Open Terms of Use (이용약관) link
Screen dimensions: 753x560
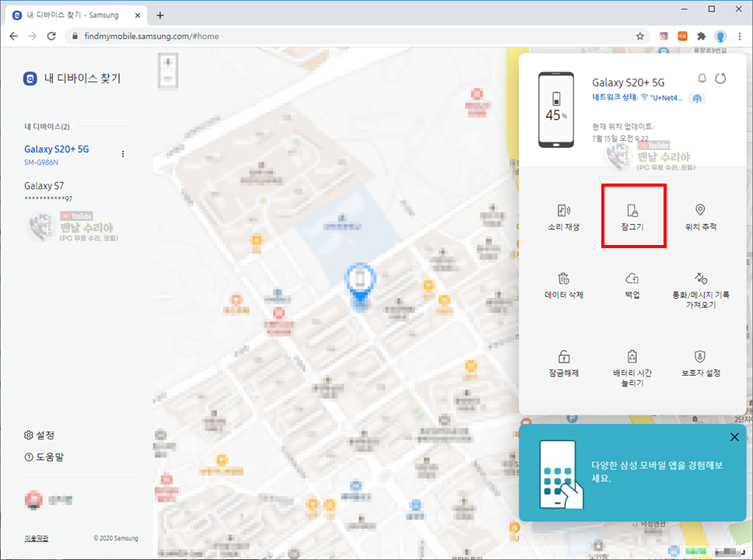click(37, 538)
